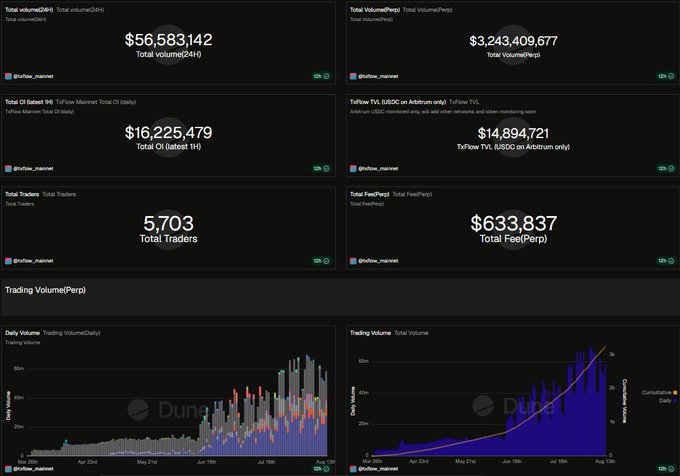The image size is (680, 476).
Task: Select the $14,894,721 value
Action: click(513, 133)
